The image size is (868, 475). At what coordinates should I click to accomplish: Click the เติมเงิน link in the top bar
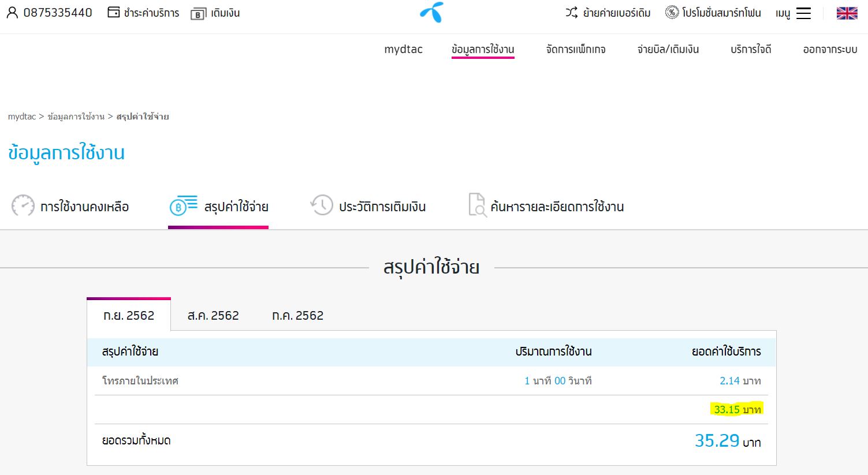pos(225,13)
